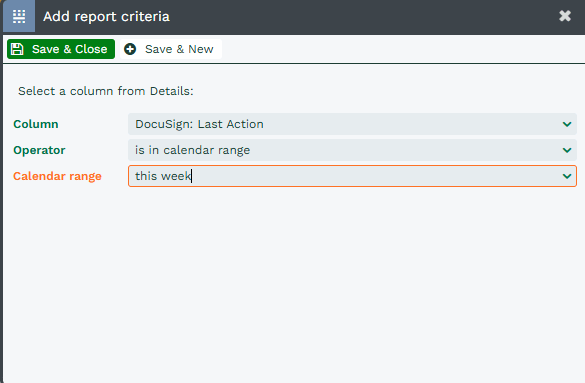Click the orange Calendar range label

tap(57, 176)
